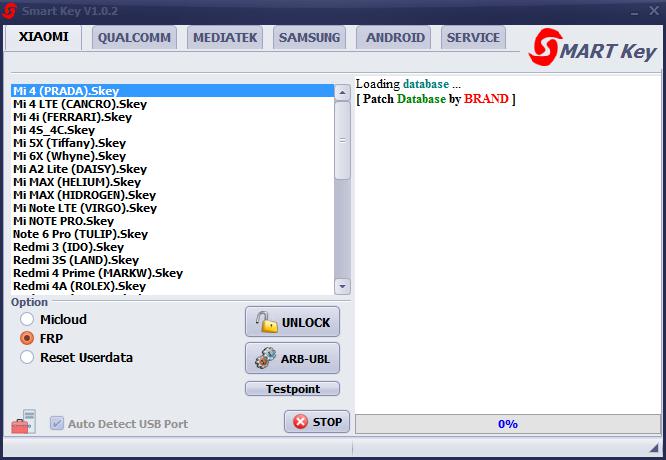Select Mi 4i (FERRARI).Skey
Viewport: 666px width, 460px height.
(x=172, y=117)
